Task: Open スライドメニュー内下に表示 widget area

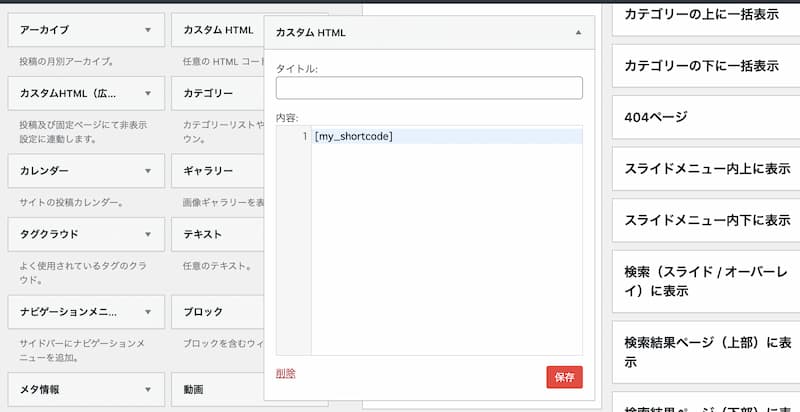Action: [706, 220]
